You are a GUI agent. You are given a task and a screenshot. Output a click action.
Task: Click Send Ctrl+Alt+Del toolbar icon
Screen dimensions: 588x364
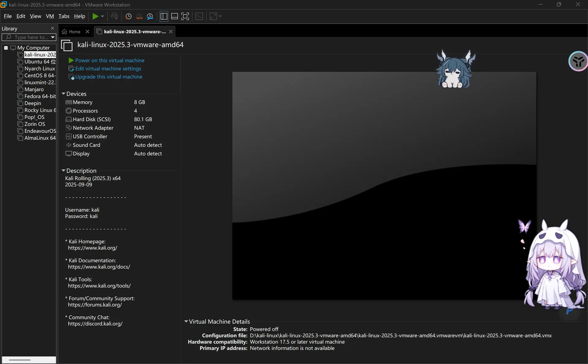point(115,16)
